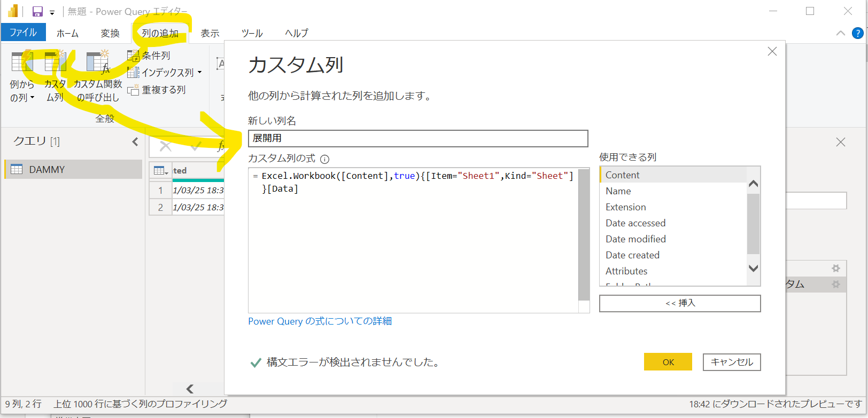Open the ファイル menu tab

(24, 33)
